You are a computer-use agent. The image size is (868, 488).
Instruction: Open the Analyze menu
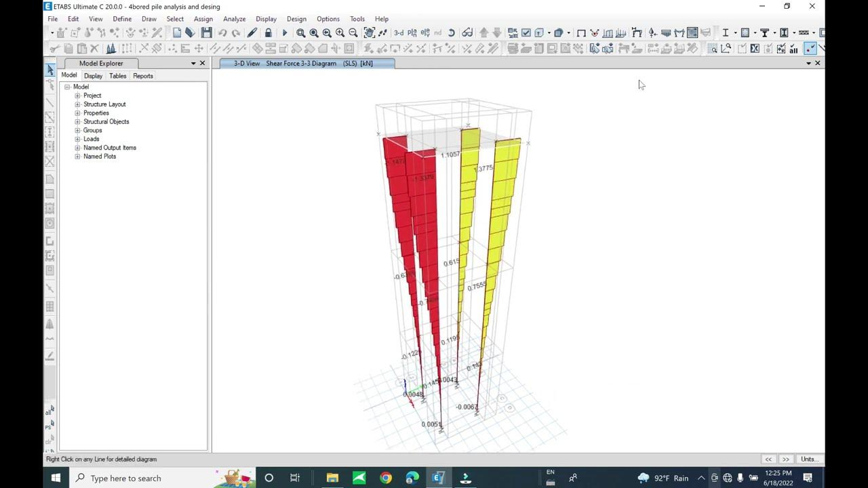[x=235, y=19]
